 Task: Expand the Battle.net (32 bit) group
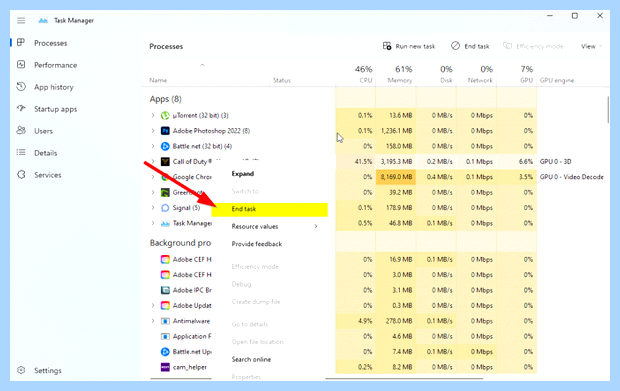point(153,146)
